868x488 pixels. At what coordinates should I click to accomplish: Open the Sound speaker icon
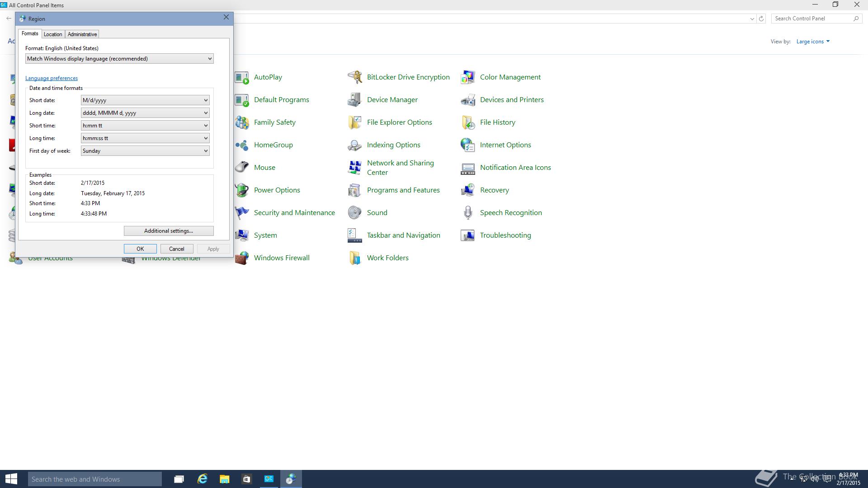(x=355, y=213)
